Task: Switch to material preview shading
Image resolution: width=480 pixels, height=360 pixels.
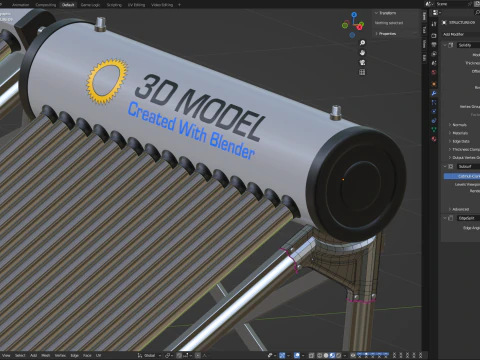Action: click(332, 355)
